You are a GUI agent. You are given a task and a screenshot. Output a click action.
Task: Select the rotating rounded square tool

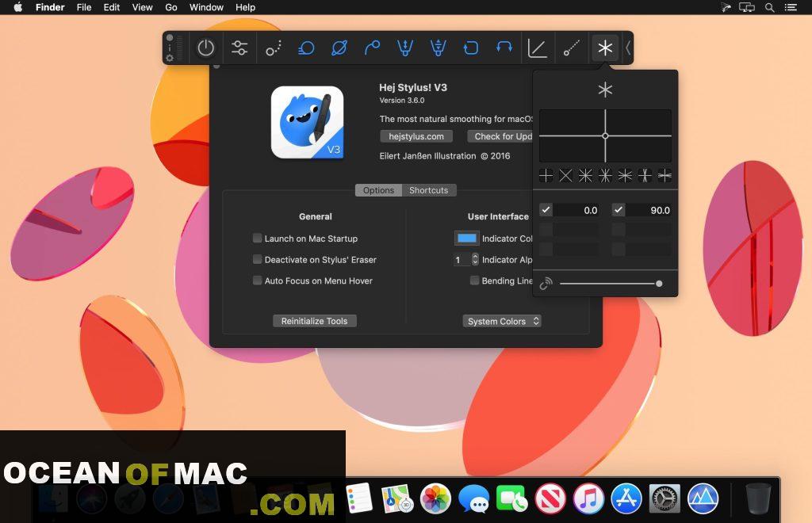click(471, 48)
